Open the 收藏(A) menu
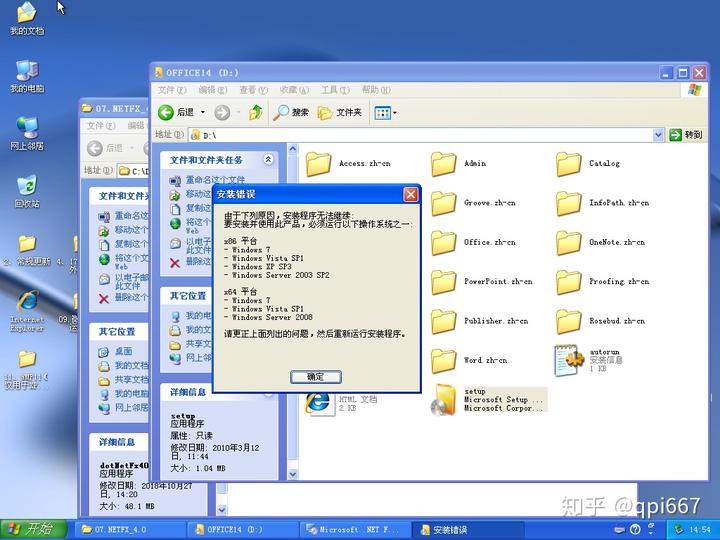Image resolution: width=720 pixels, height=540 pixels. tap(294, 90)
